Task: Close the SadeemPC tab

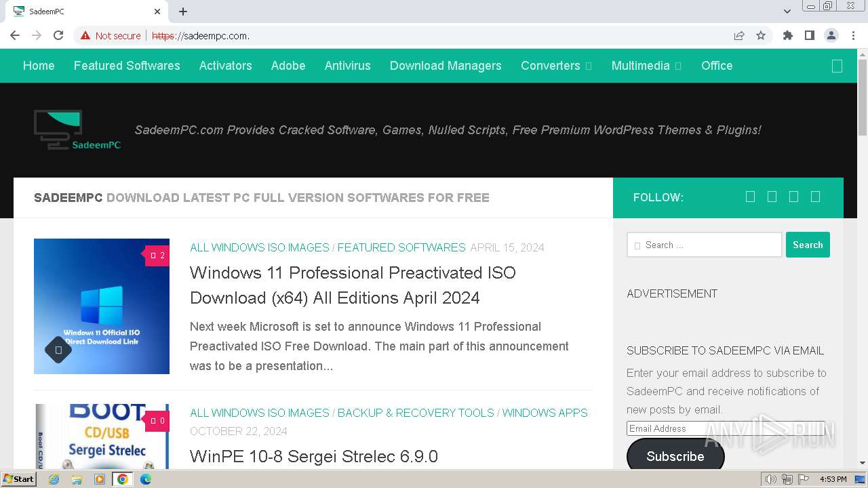Action: 157,12
